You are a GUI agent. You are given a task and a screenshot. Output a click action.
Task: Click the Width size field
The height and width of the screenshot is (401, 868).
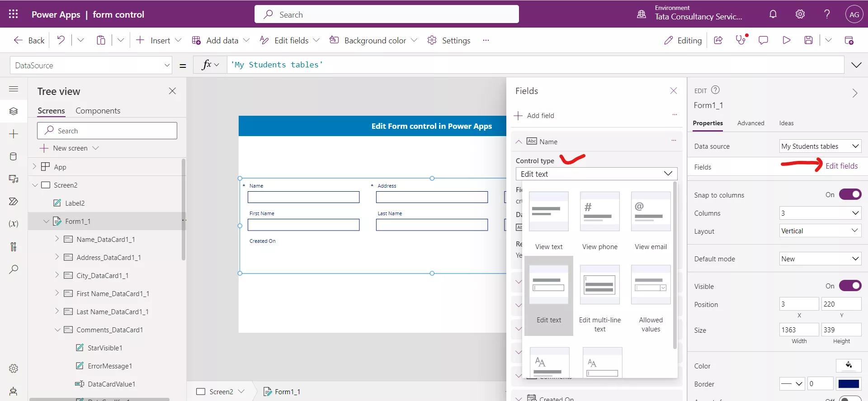(x=799, y=330)
